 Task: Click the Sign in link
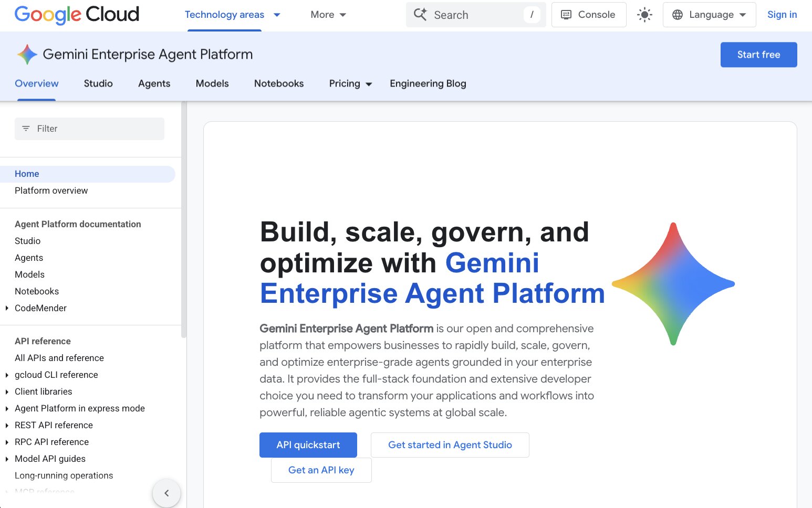tap(782, 15)
